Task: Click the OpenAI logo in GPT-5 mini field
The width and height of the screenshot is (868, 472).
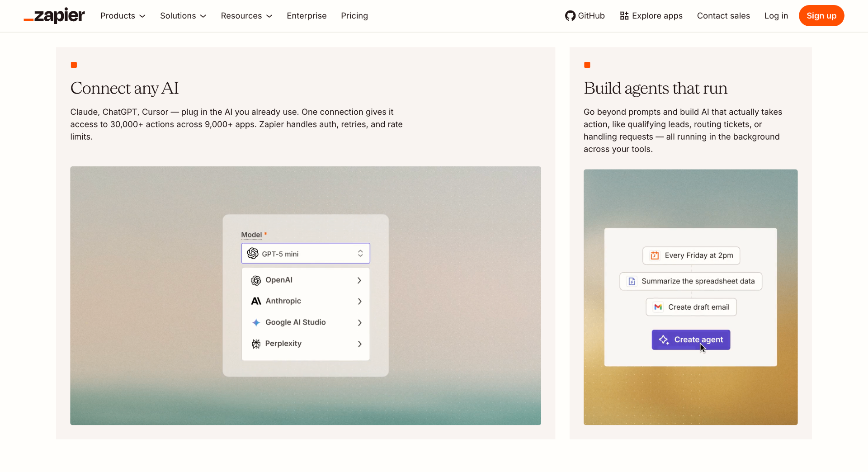Action: pyautogui.click(x=253, y=254)
